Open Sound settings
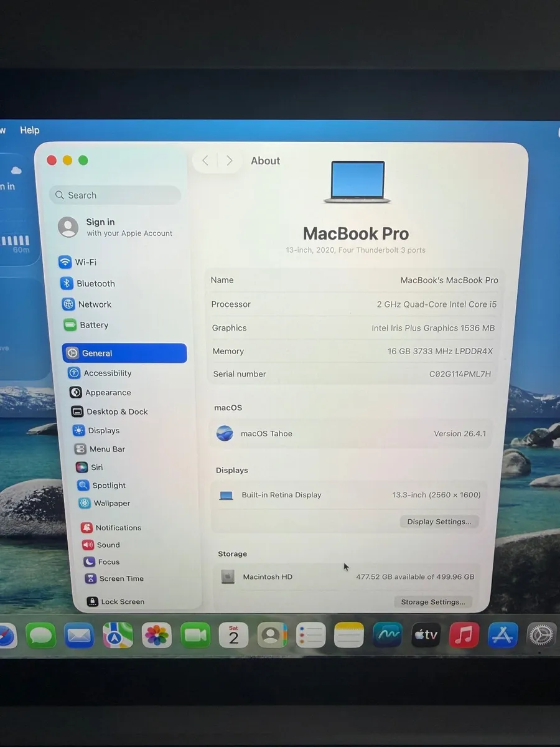Viewport: 560px width, 747px height. click(101, 545)
